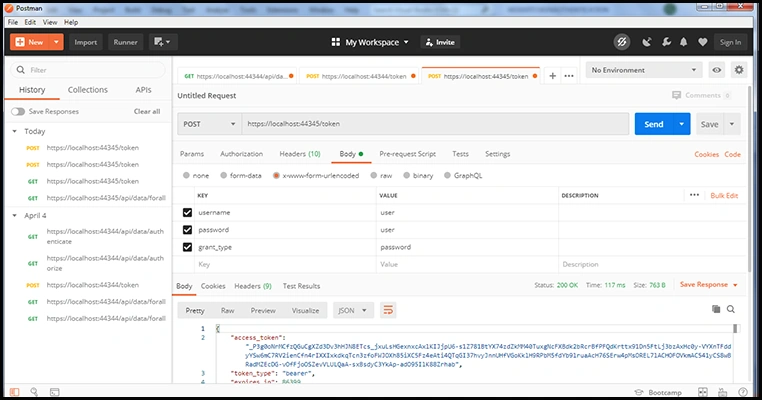Image resolution: width=762 pixels, height=400 pixels.
Task: Open the Save button dropdown arrow
Action: click(x=732, y=124)
